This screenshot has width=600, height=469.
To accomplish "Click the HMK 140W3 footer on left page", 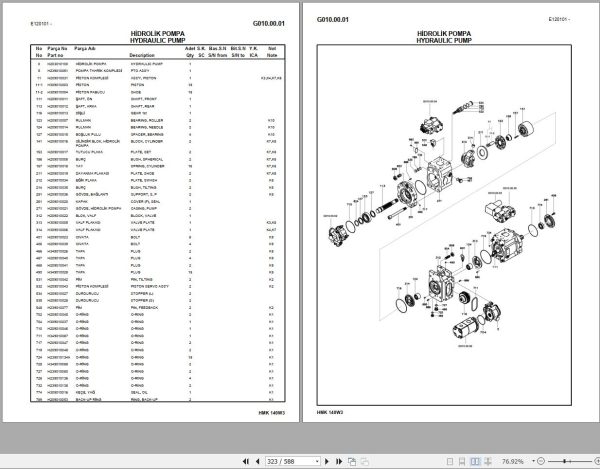I will (272, 413).
